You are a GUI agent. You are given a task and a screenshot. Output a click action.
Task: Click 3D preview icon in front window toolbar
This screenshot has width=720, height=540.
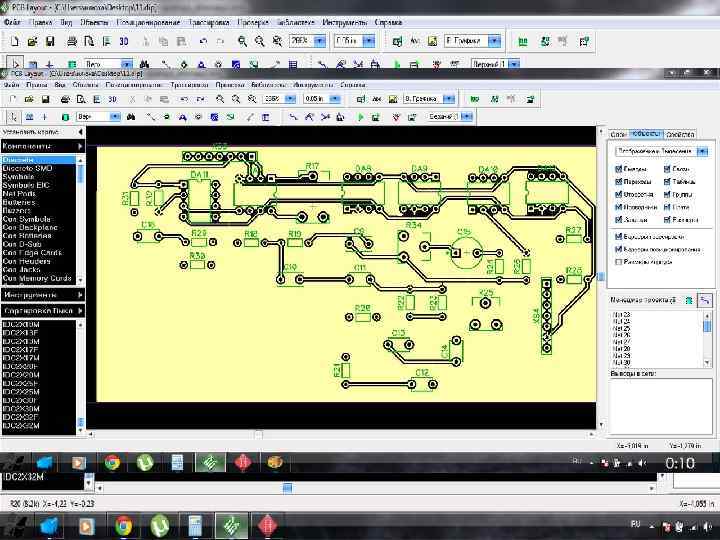112,99
